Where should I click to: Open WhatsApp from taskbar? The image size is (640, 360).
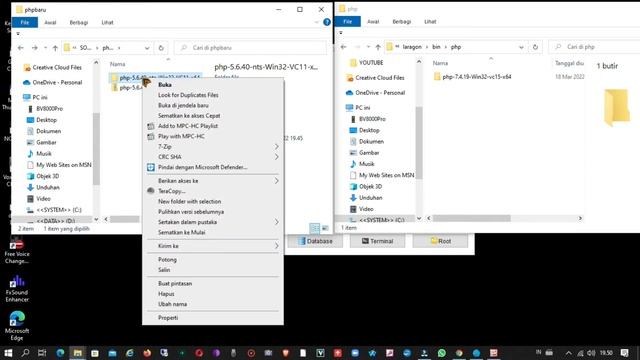coord(442,353)
